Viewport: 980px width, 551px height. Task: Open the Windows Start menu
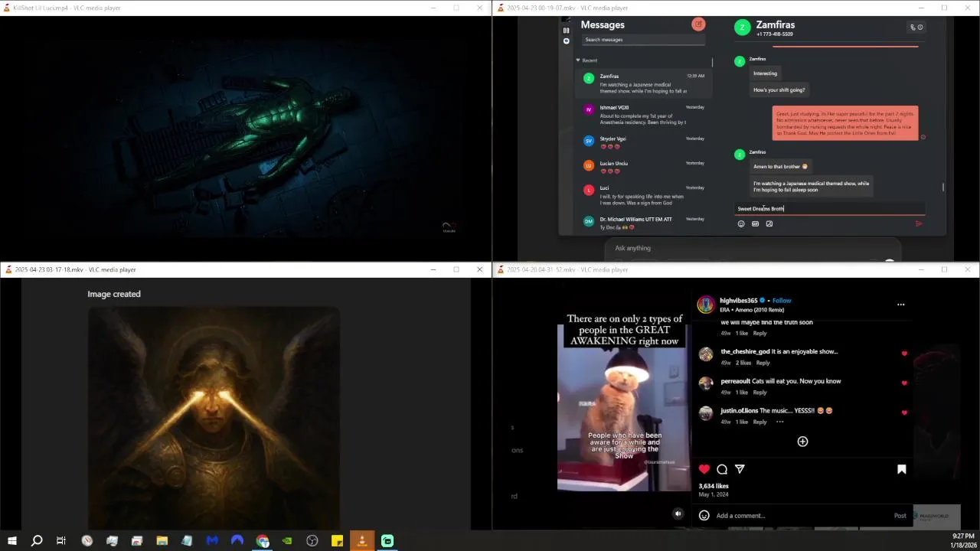click(x=11, y=541)
